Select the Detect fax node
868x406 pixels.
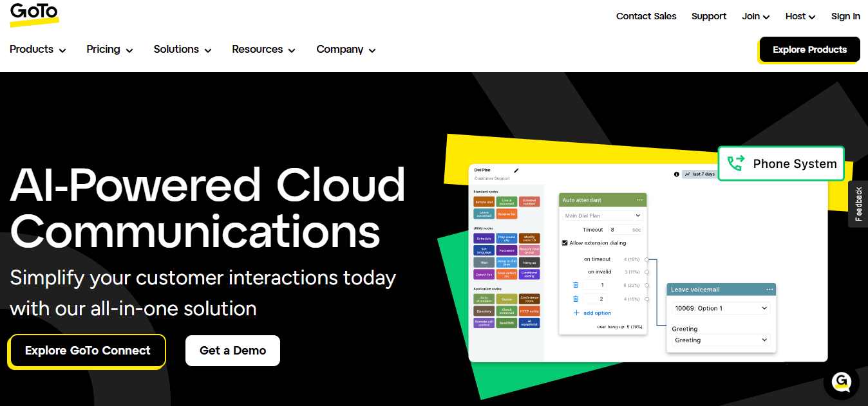tap(483, 275)
